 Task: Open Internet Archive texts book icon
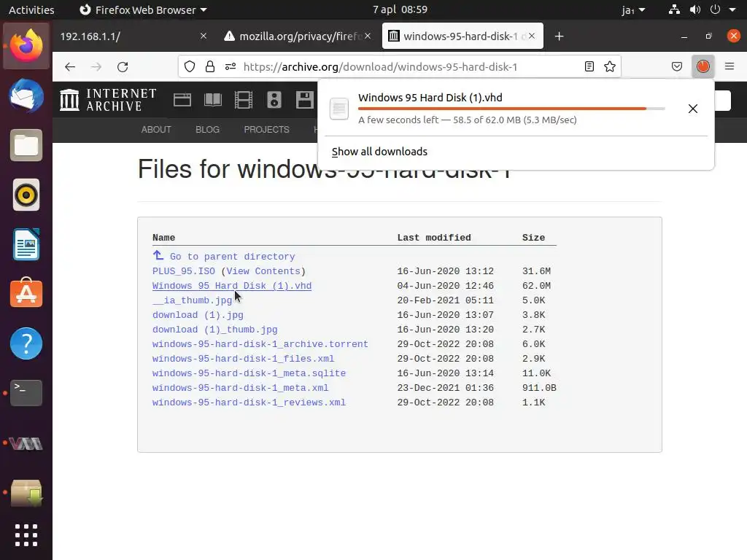click(x=213, y=100)
